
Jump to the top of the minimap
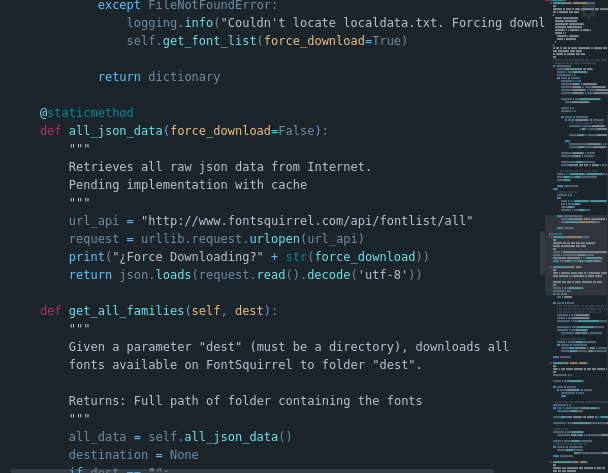[578, 4]
